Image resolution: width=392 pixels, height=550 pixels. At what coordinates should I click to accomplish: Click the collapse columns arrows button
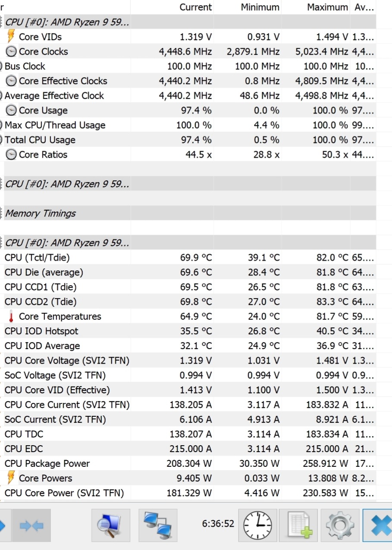click(31, 525)
